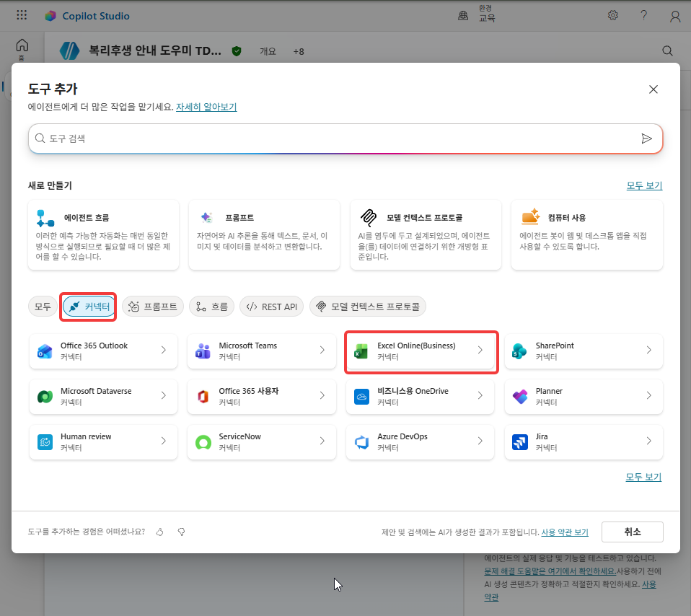
Task: Open the 개요 tab
Action: point(268,51)
